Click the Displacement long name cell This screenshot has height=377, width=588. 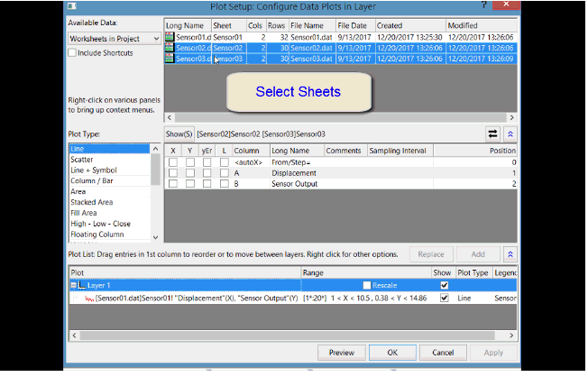297,173
